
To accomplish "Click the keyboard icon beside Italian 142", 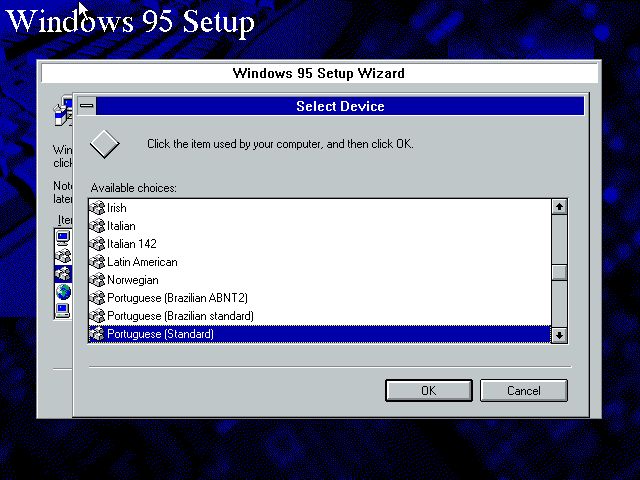I will pyautogui.click(x=97, y=244).
